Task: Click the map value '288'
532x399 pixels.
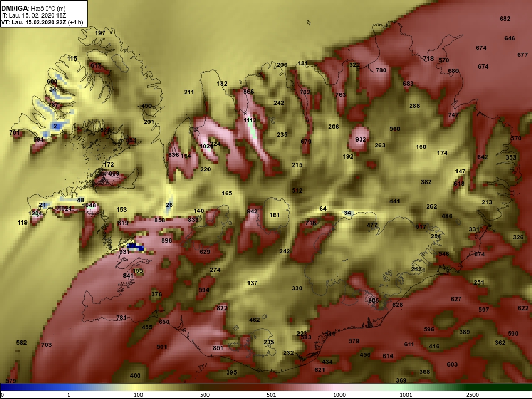Action: 414,106
